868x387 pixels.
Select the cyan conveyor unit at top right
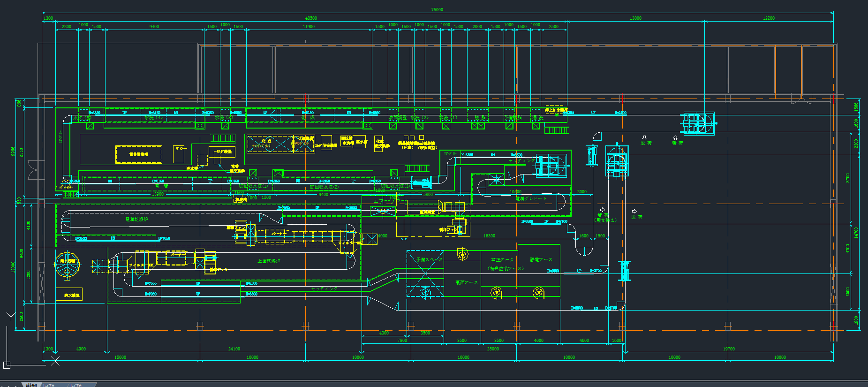(x=698, y=123)
